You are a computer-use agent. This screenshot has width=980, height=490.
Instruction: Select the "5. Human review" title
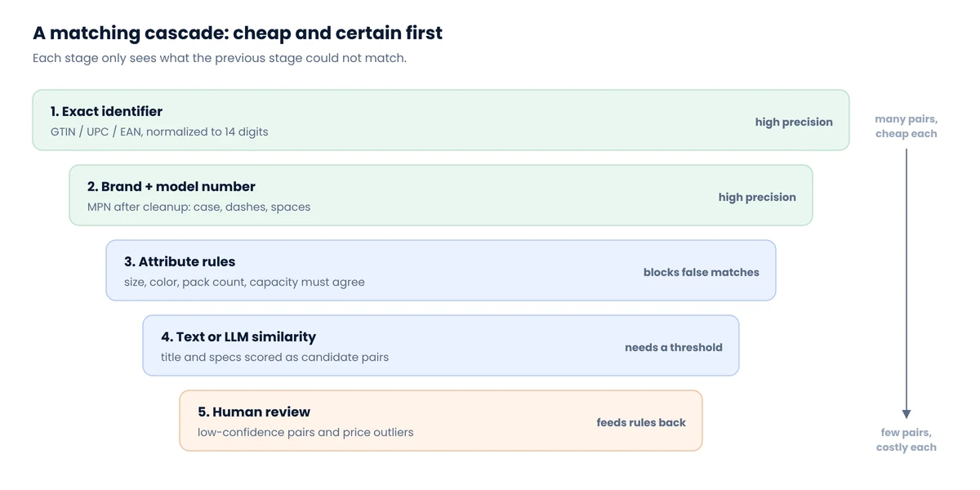(x=254, y=412)
